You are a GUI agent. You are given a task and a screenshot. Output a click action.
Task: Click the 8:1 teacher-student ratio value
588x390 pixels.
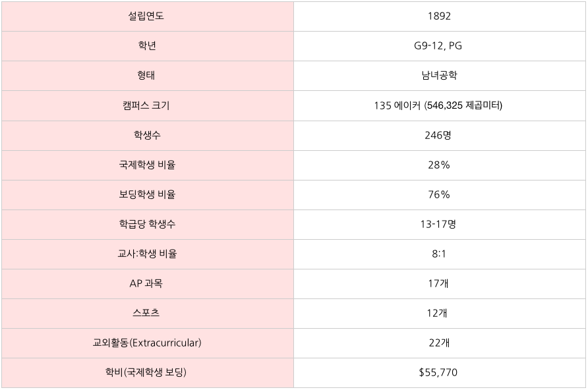[x=438, y=254]
